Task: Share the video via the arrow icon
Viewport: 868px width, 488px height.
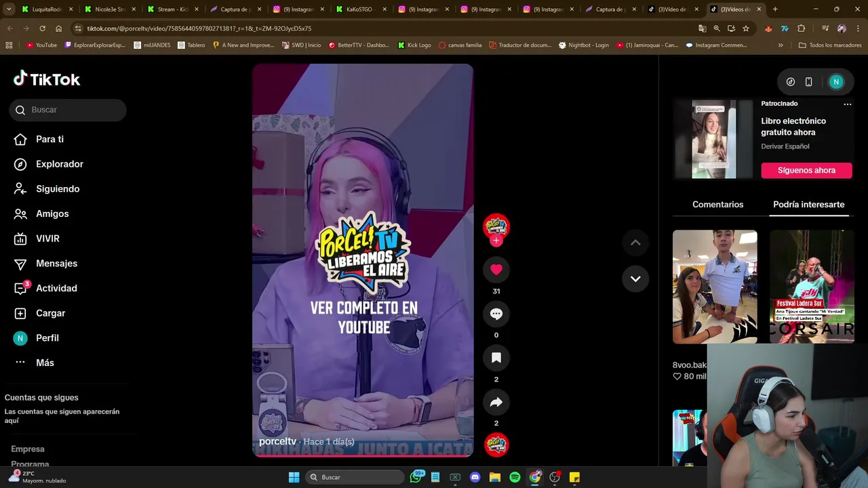Action: click(496, 402)
